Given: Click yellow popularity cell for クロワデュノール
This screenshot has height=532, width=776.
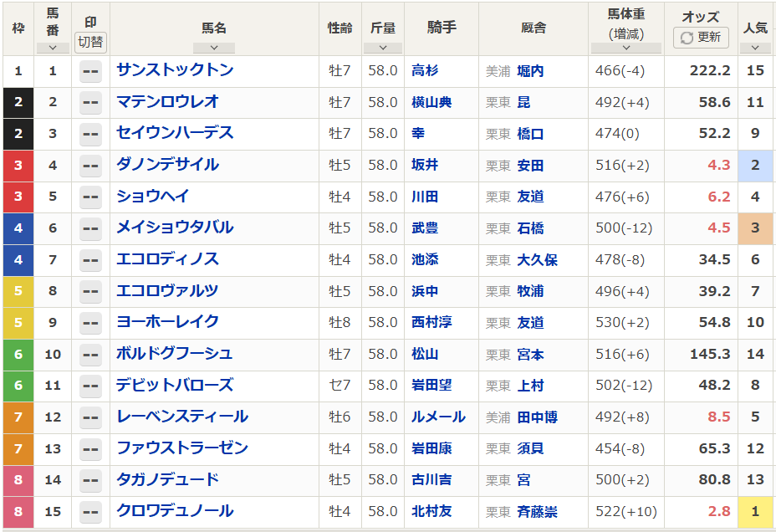Looking at the screenshot, I should pos(755,512).
